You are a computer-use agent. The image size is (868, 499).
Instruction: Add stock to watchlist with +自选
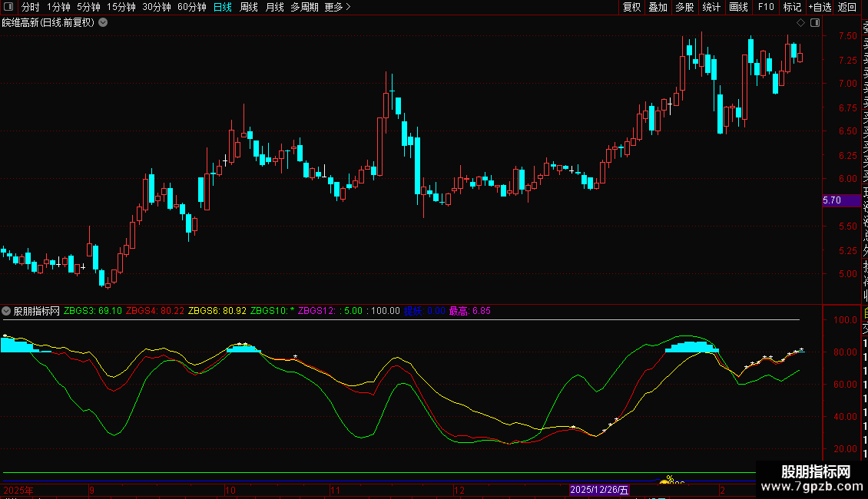(820, 8)
